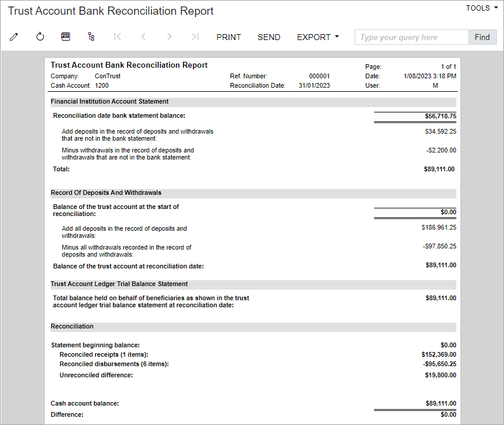Refresh the report with the reload icon
Image resolution: width=504 pixels, height=425 pixels.
[39, 36]
